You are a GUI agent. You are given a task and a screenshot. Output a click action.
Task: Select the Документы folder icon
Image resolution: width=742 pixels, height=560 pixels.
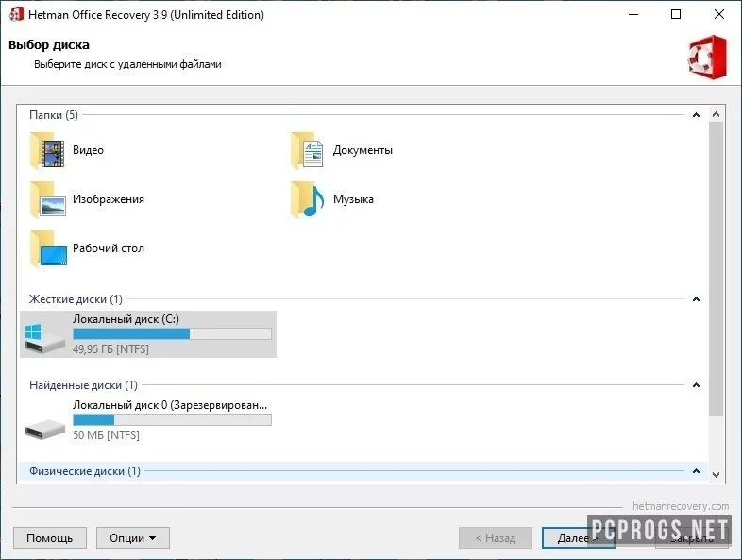(x=308, y=150)
